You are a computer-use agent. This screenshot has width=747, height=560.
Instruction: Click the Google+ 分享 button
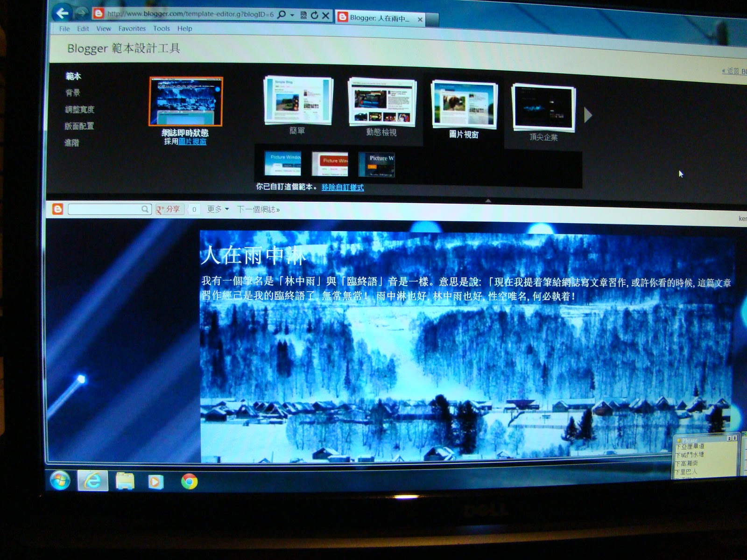(169, 210)
